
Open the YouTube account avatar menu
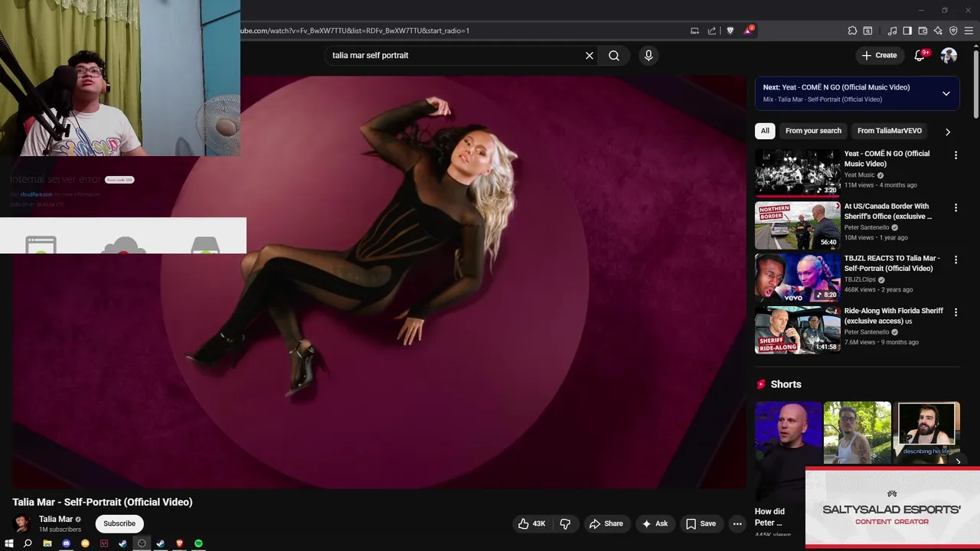pyautogui.click(x=949, y=55)
